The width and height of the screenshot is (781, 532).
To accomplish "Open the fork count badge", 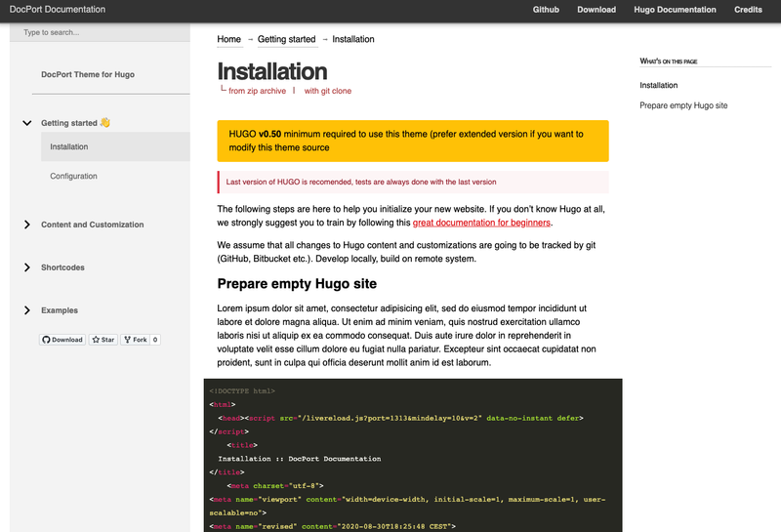I will (x=155, y=340).
